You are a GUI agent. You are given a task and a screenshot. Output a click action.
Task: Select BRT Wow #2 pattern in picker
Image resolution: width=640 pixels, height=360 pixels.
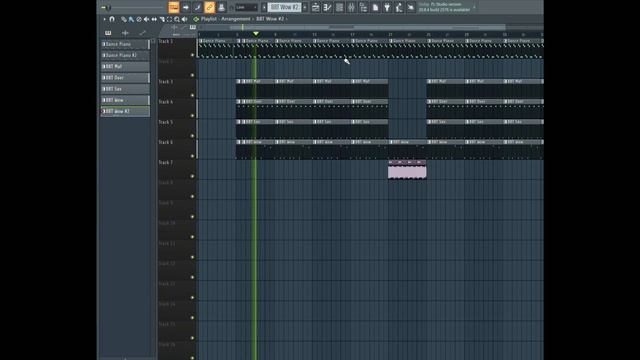point(125,111)
